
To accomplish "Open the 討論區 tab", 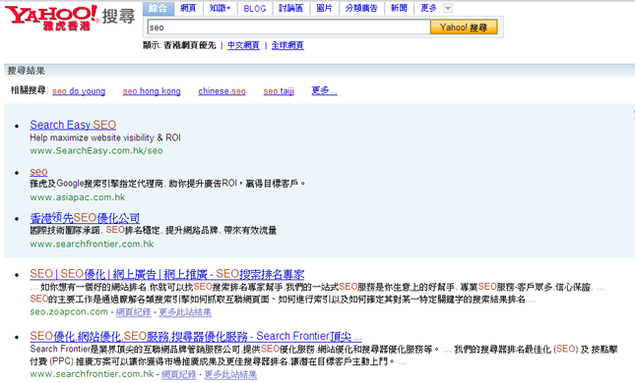I will [x=291, y=8].
